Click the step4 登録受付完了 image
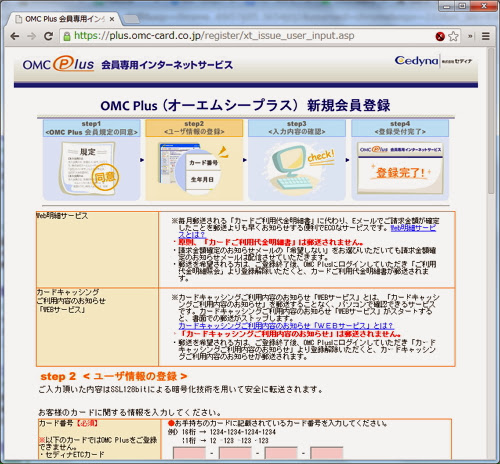 (x=400, y=160)
